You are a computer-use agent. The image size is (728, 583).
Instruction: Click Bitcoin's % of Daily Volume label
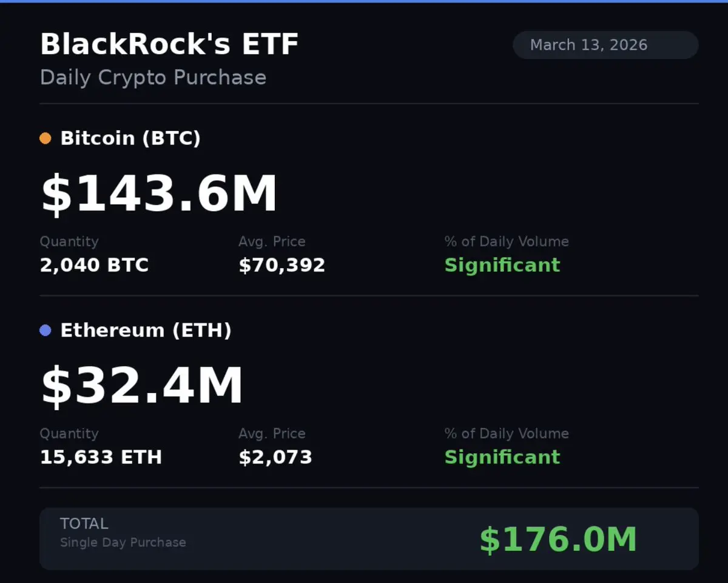point(507,241)
